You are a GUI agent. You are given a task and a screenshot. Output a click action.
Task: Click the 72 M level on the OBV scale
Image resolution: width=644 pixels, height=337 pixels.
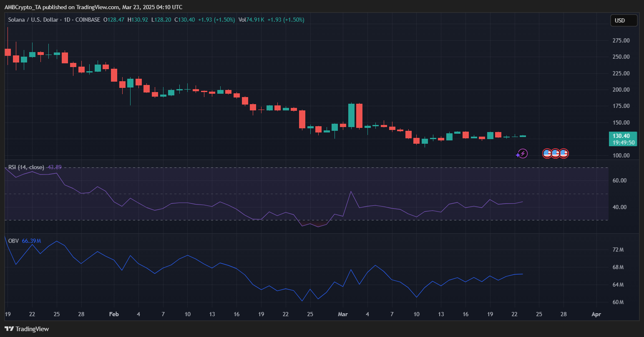(618, 250)
